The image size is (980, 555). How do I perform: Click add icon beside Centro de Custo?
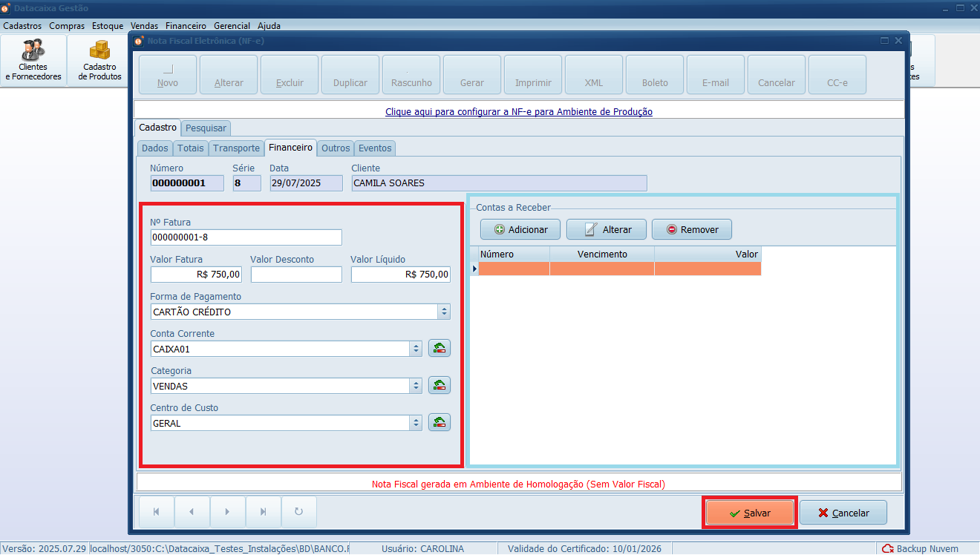pyautogui.click(x=440, y=422)
